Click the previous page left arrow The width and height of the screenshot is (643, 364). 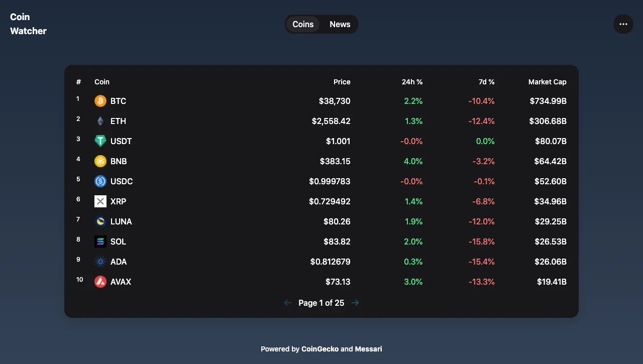point(288,303)
